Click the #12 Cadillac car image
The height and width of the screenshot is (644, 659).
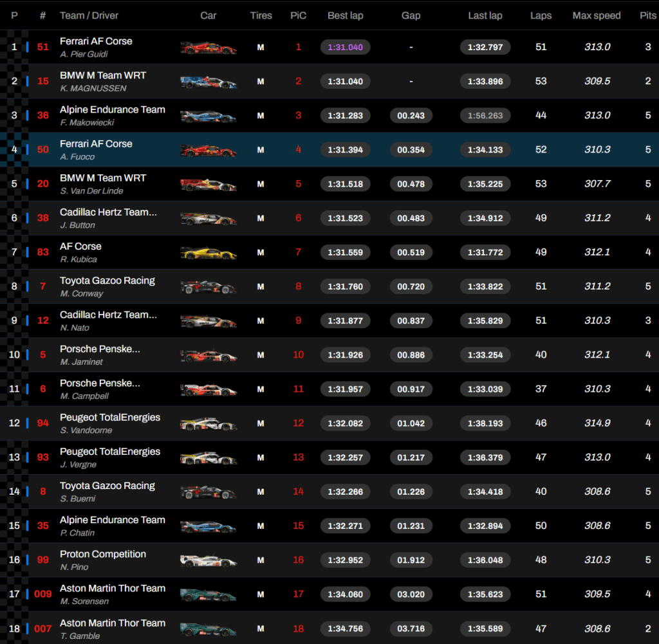(209, 321)
